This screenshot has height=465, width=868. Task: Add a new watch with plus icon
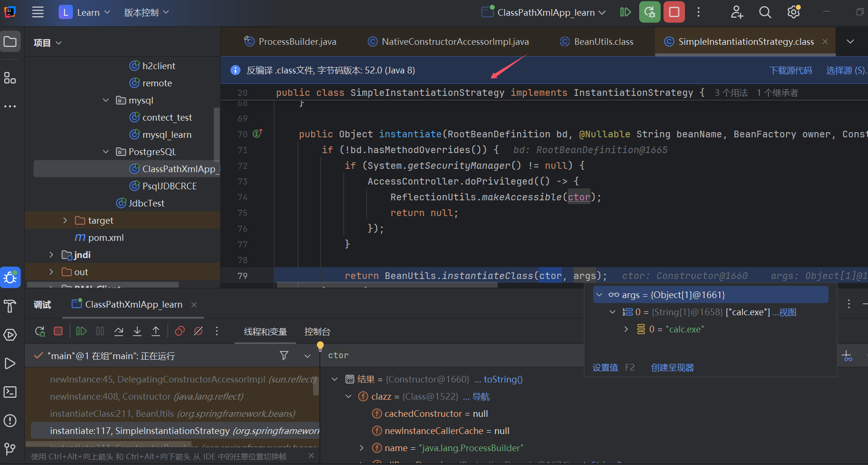[x=847, y=356]
